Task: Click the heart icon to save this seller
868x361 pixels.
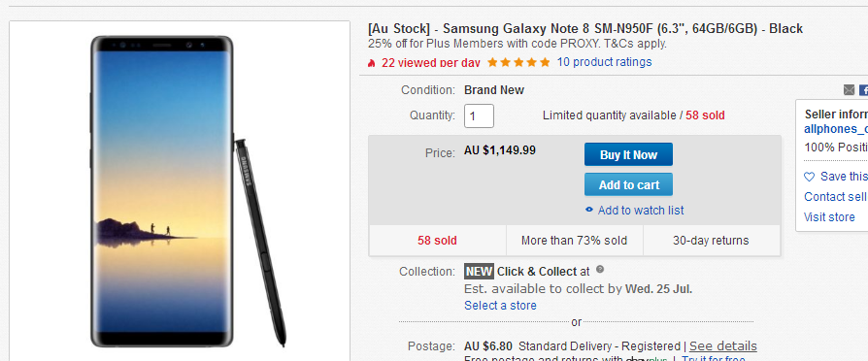Action: point(810,177)
